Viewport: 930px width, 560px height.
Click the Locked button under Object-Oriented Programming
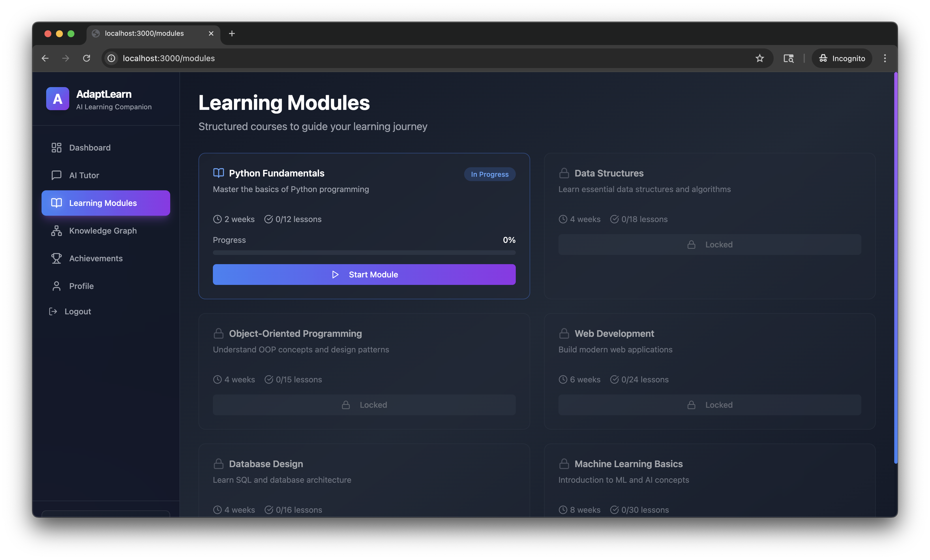(x=364, y=405)
